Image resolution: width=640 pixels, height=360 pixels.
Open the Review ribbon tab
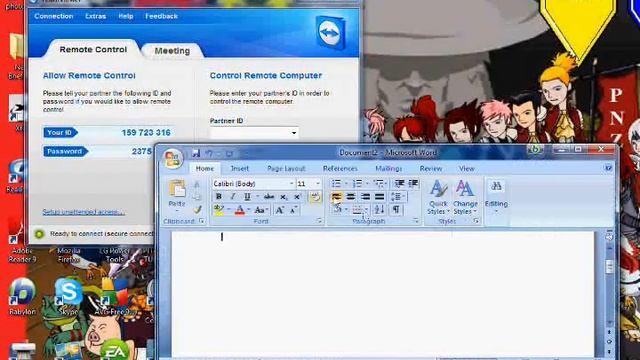coord(431,168)
